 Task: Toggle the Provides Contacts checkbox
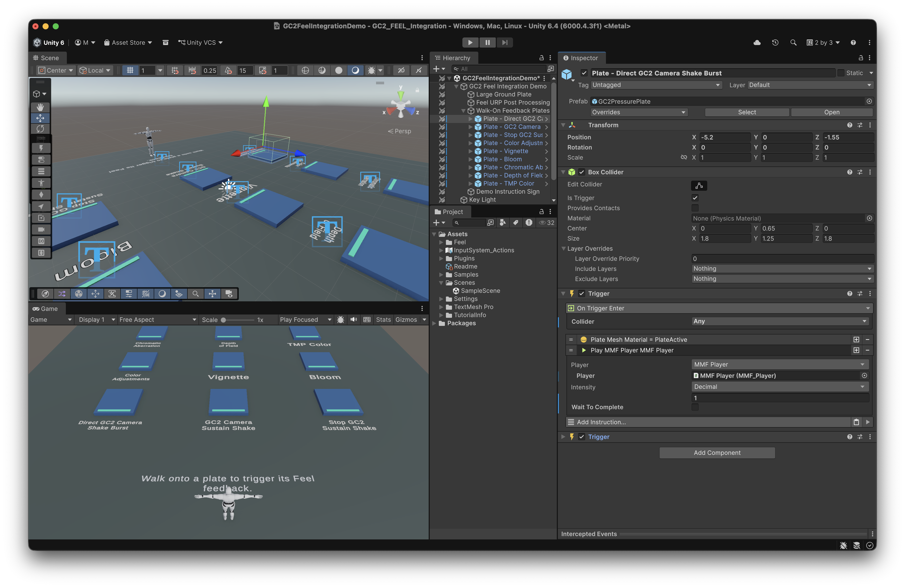tap(695, 208)
